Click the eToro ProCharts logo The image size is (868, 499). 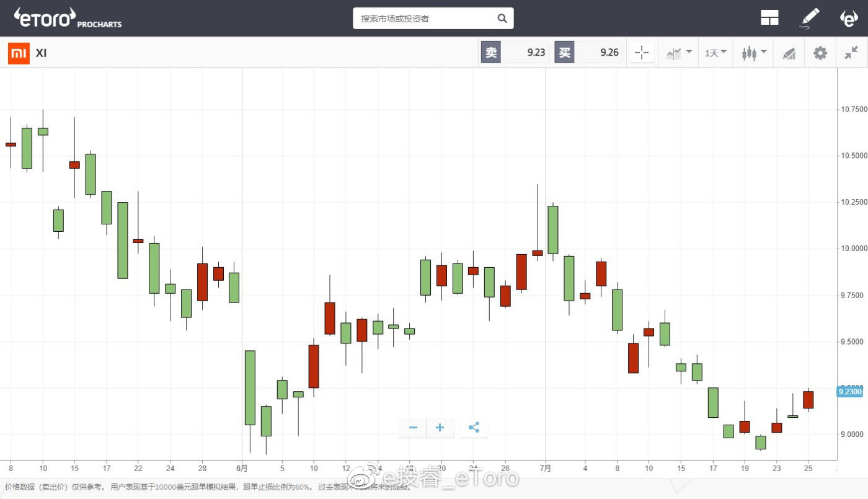pyautogui.click(x=68, y=18)
